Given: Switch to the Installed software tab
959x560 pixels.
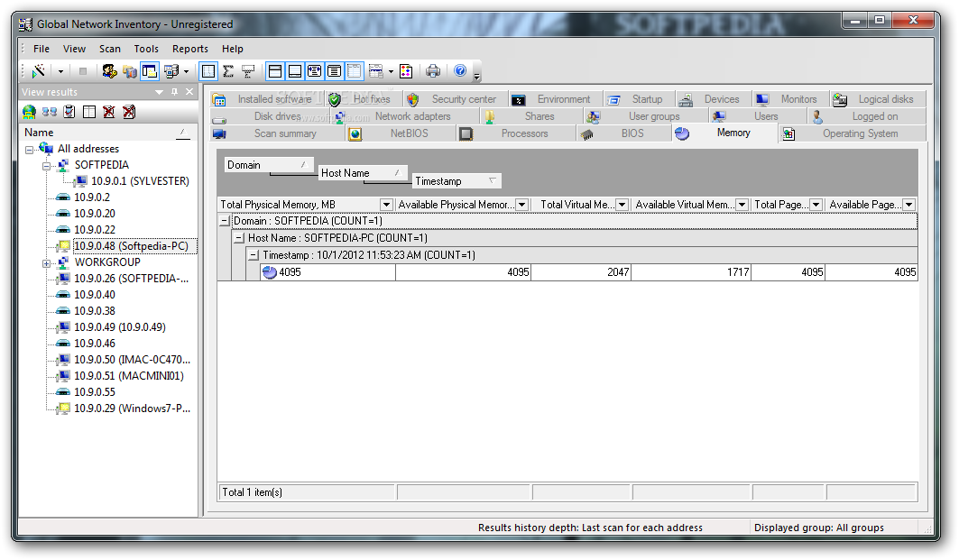Looking at the screenshot, I should [x=267, y=99].
